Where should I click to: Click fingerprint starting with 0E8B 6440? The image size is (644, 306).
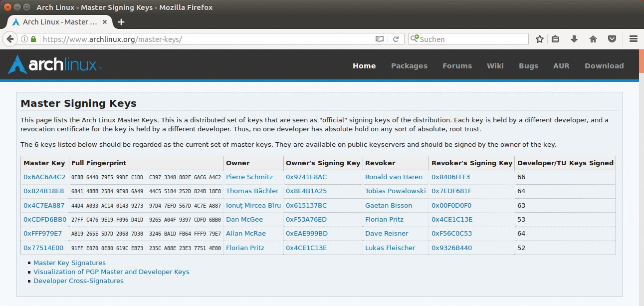click(146, 177)
